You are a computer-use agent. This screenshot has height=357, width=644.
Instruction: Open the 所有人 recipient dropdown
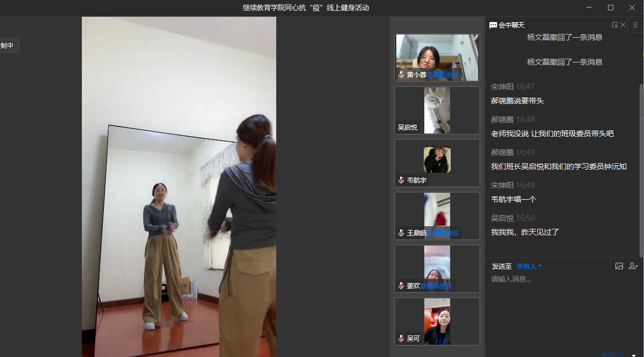[x=529, y=267]
